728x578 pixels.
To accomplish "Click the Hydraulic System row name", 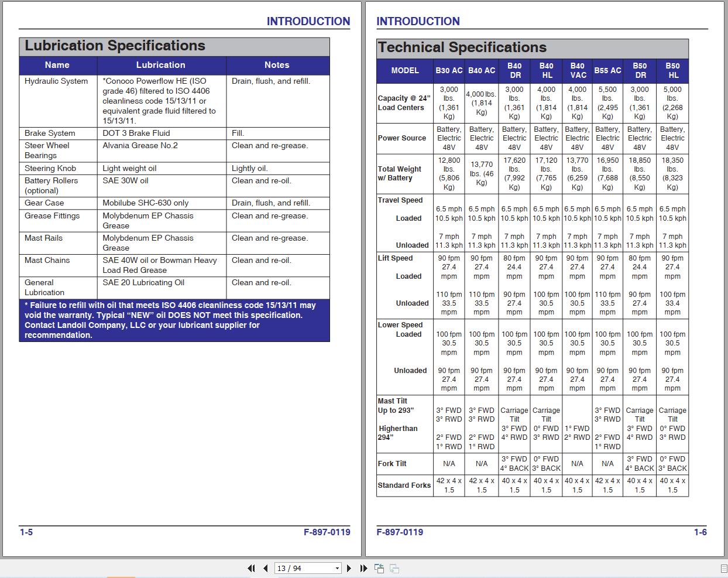I will point(56,81).
